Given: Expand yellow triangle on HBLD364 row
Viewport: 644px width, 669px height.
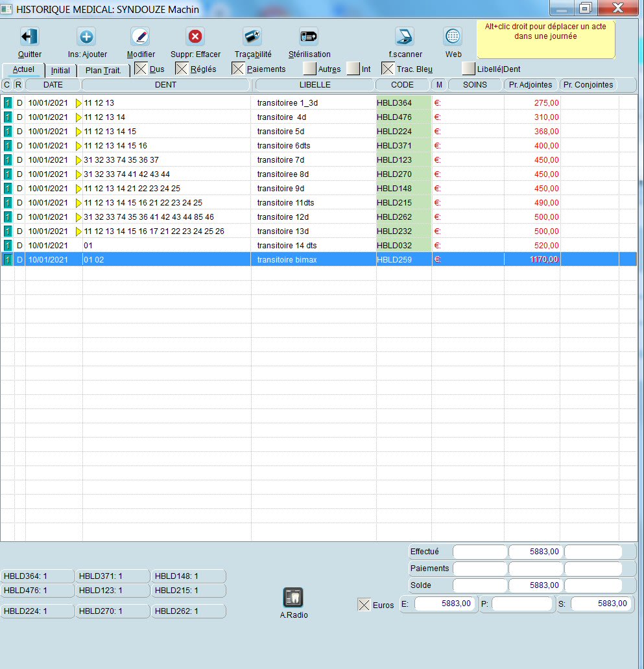Looking at the screenshot, I should pyautogui.click(x=79, y=103).
